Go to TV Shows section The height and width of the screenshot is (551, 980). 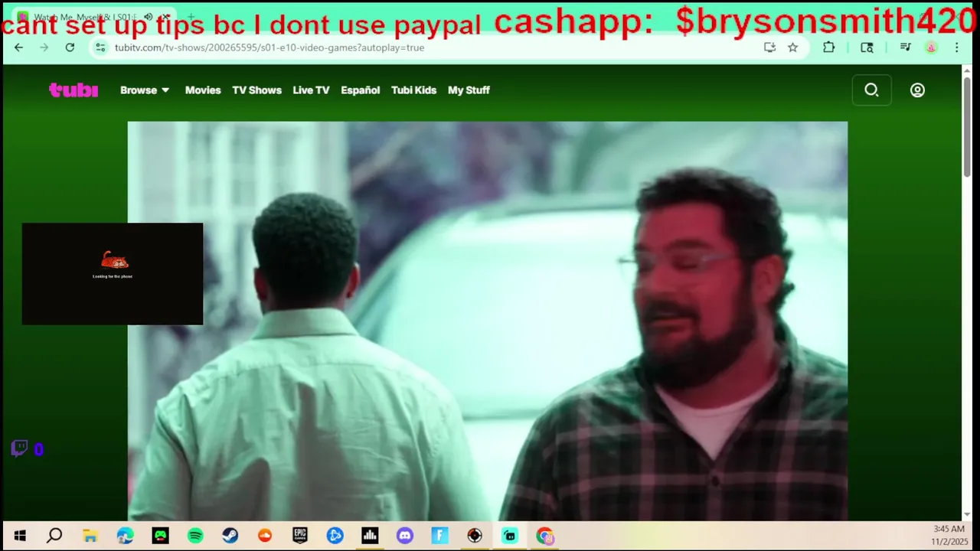pyautogui.click(x=256, y=90)
